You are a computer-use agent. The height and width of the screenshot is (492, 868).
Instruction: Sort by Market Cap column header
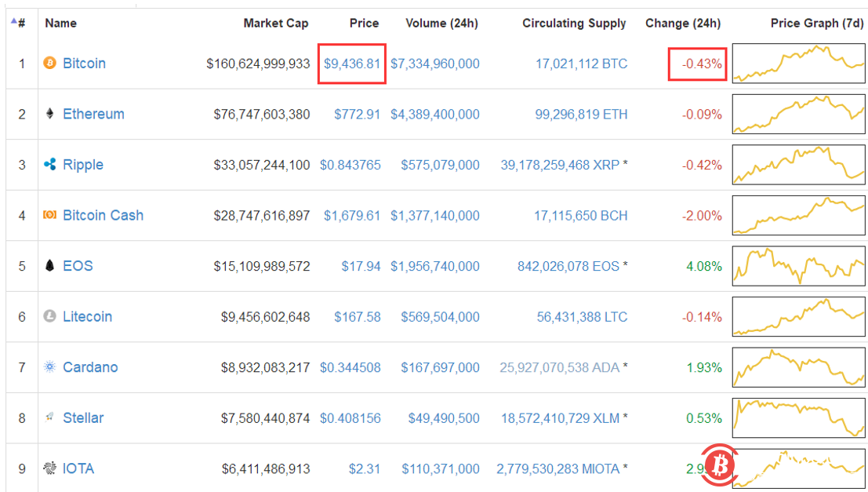click(x=275, y=24)
